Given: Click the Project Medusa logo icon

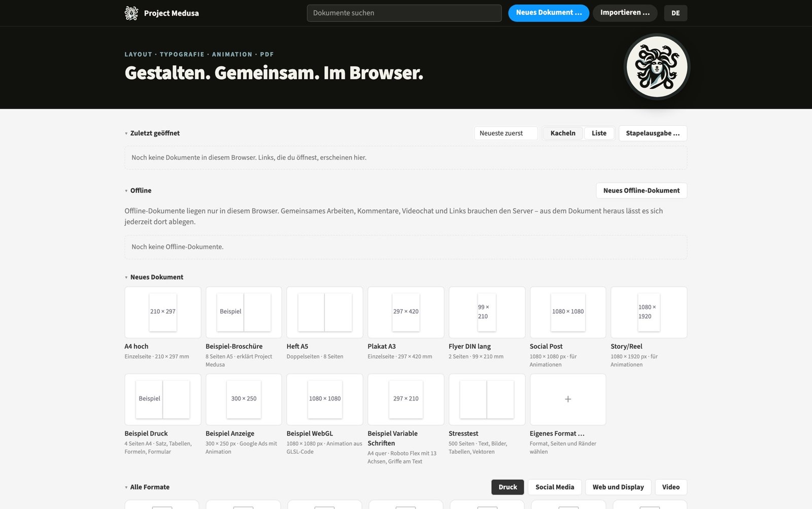Looking at the screenshot, I should 131,13.
